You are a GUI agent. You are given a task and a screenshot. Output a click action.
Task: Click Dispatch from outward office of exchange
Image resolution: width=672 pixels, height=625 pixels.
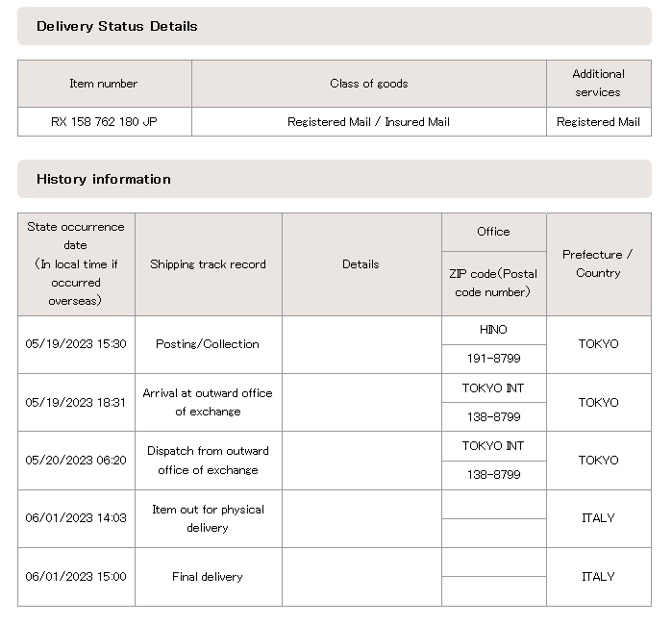(x=208, y=460)
